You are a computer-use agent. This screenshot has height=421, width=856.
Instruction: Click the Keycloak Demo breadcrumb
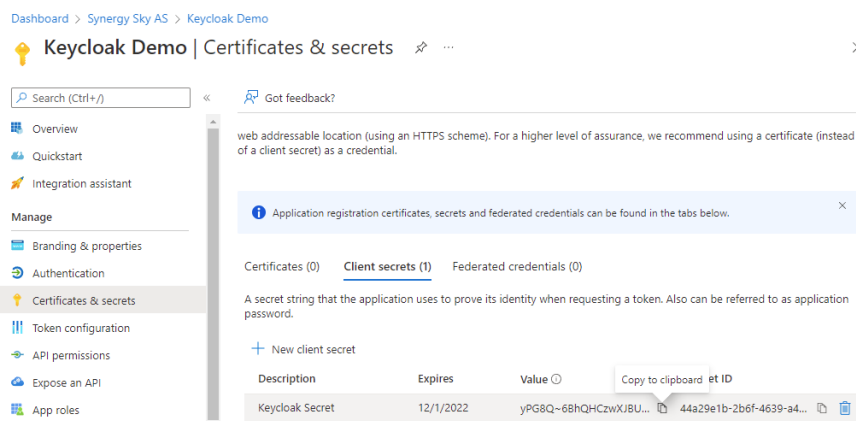tap(228, 19)
